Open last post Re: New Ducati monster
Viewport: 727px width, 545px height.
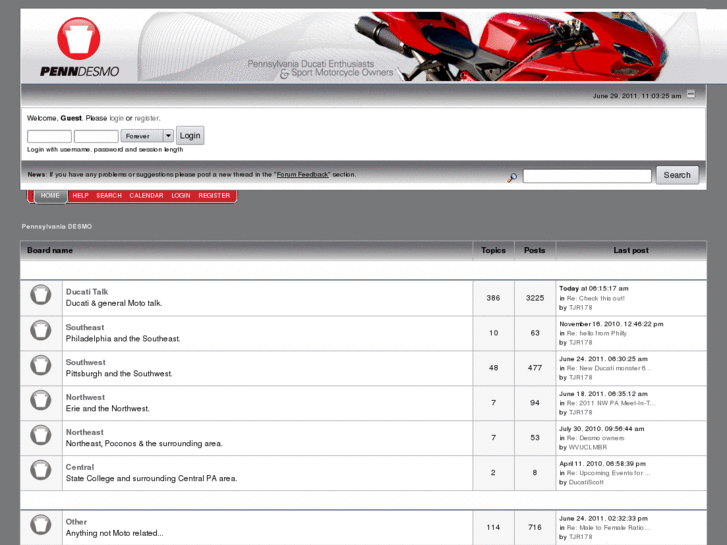609,368
